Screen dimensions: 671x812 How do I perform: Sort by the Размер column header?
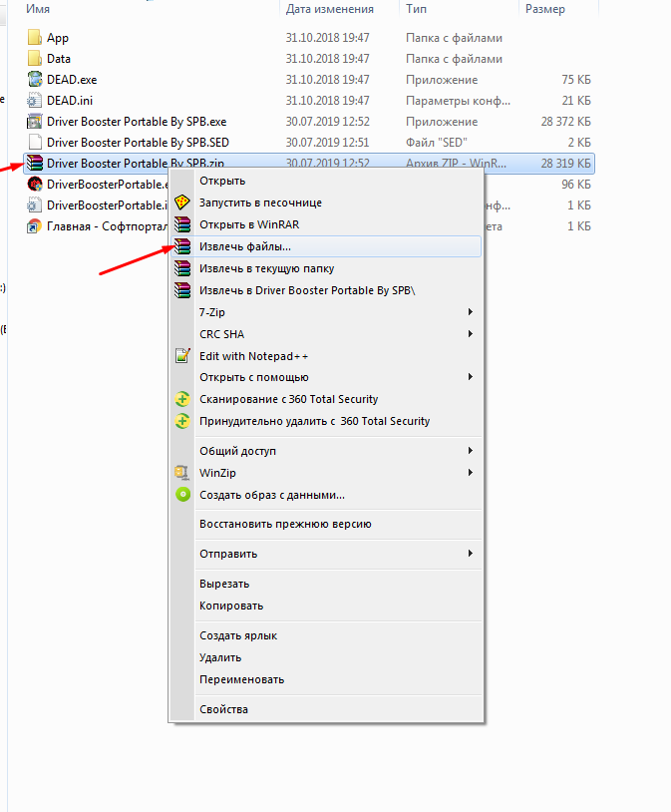[x=544, y=9]
